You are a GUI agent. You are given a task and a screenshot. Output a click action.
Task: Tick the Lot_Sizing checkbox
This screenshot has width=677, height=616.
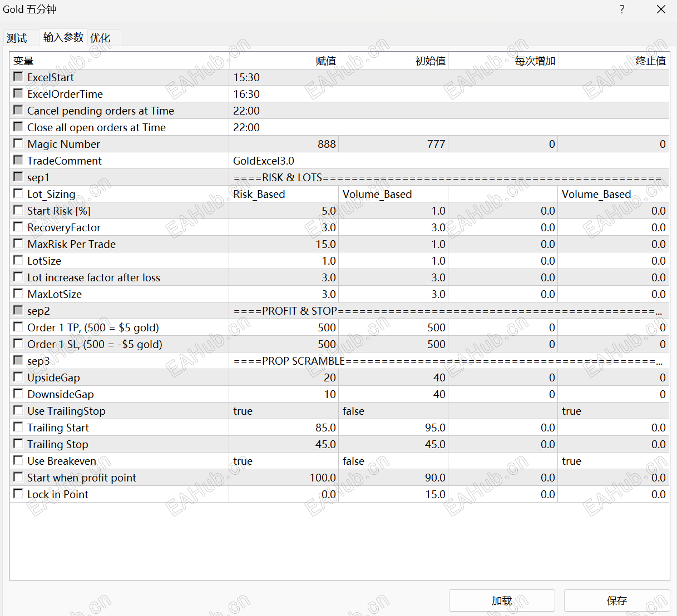point(18,193)
